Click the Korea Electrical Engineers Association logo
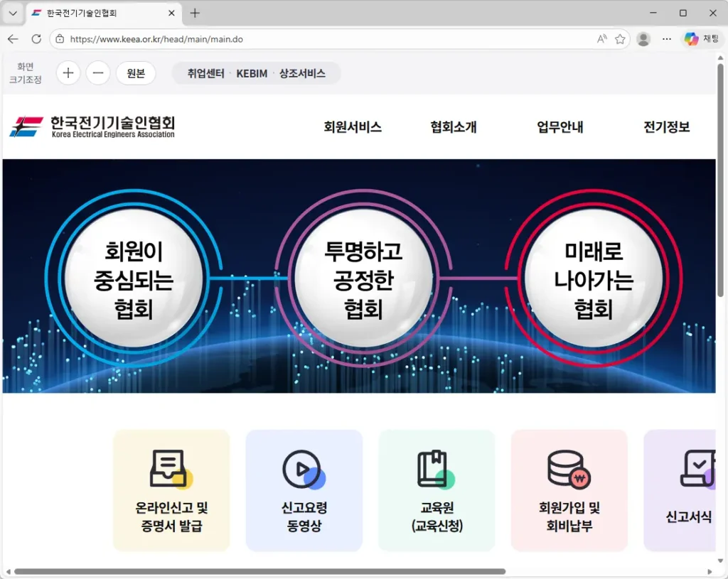This screenshot has height=579, width=728. [x=92, y=126]
